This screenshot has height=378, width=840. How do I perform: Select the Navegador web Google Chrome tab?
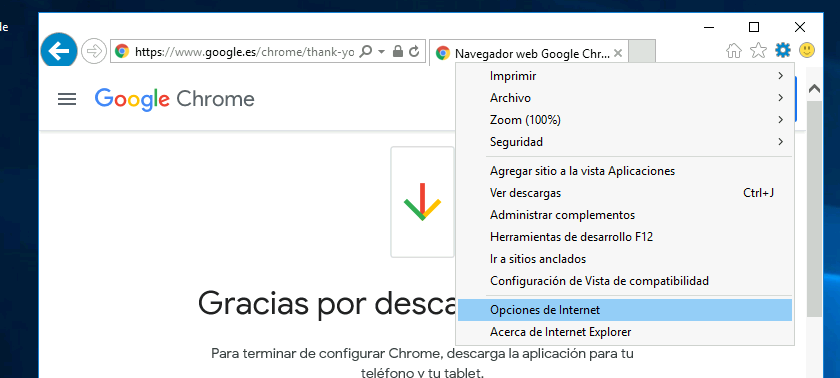point(528,53)
